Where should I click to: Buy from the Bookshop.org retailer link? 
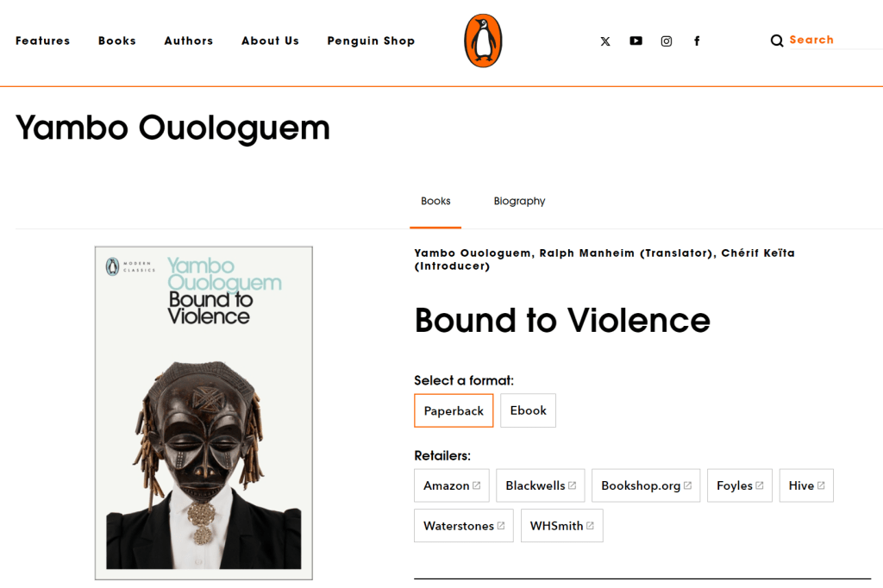click(x=646, y=485)
